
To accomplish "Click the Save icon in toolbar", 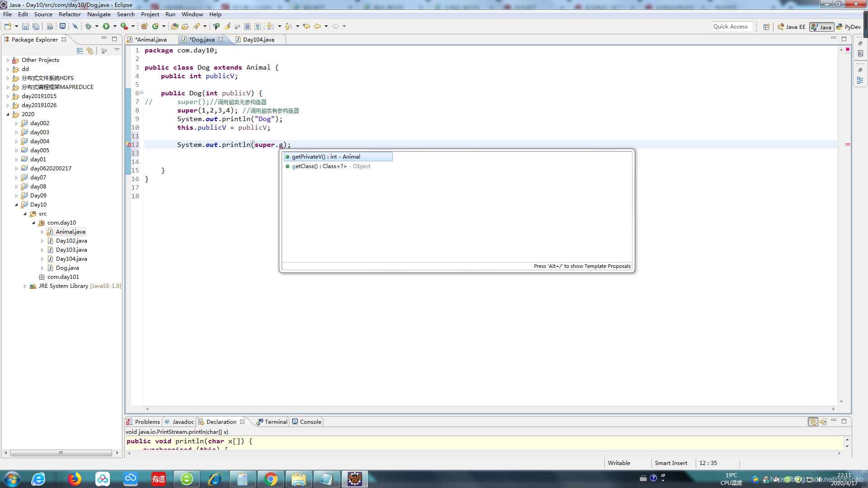I will (25, 27).
